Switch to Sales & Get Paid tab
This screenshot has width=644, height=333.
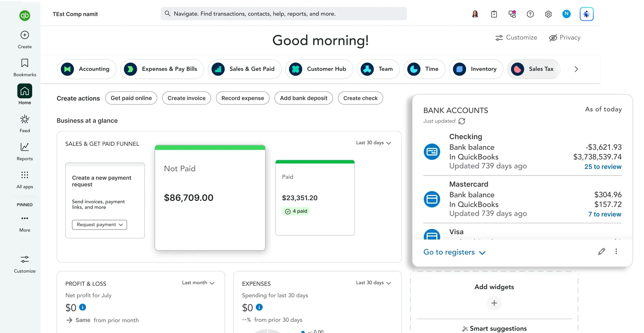[x=245, y=69]
